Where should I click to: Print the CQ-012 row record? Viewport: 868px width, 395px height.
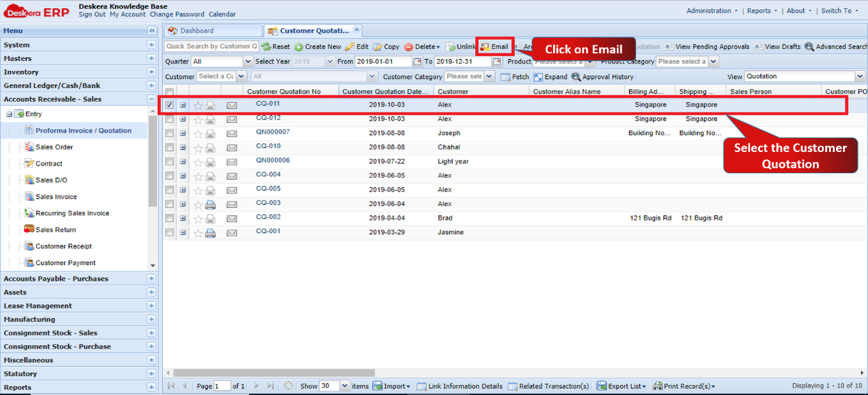click(x=211, y=119)
